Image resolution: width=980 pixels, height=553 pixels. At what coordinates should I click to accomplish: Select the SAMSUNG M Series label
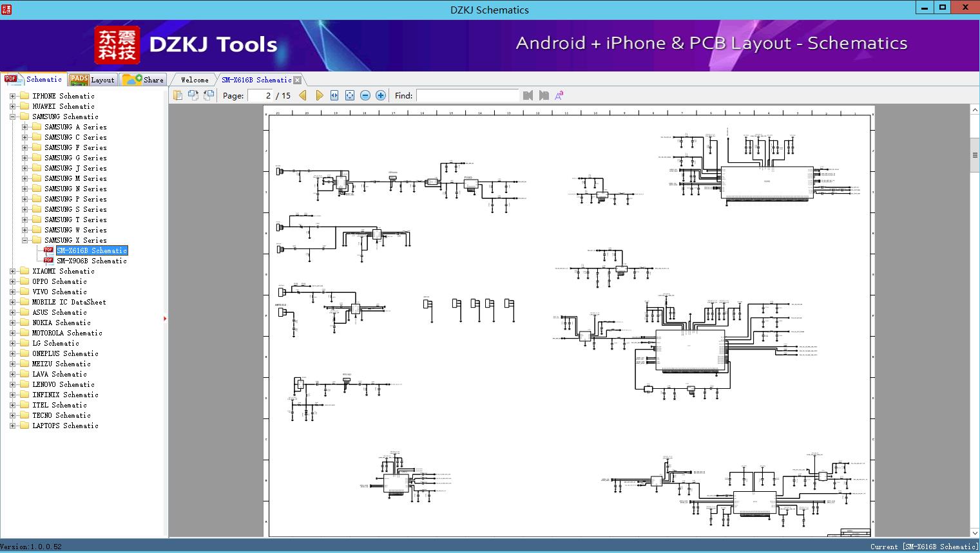point(75,178)
